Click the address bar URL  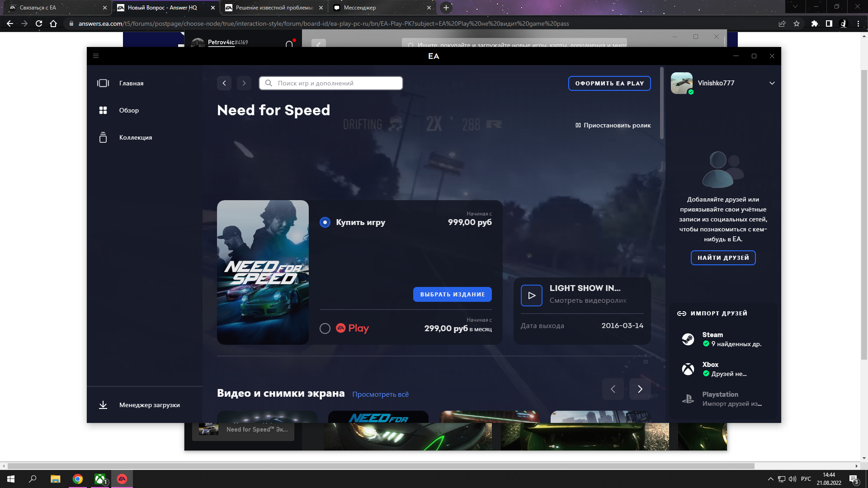tap(323, 23)
